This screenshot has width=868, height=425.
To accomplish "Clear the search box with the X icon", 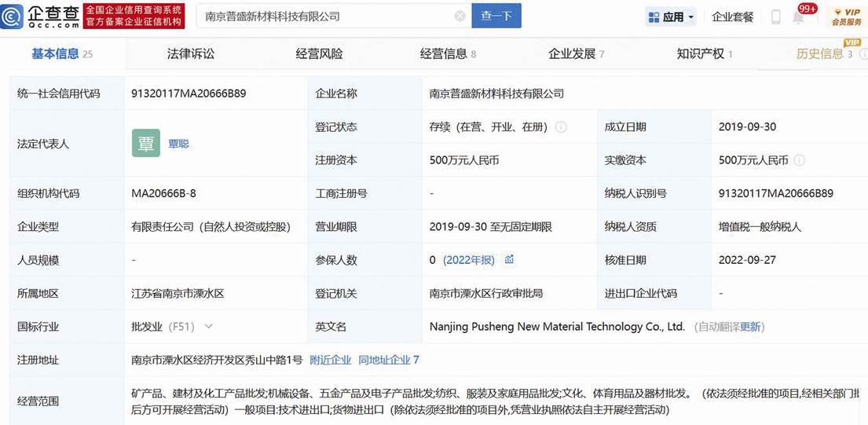I will click(x=460, y=16).
